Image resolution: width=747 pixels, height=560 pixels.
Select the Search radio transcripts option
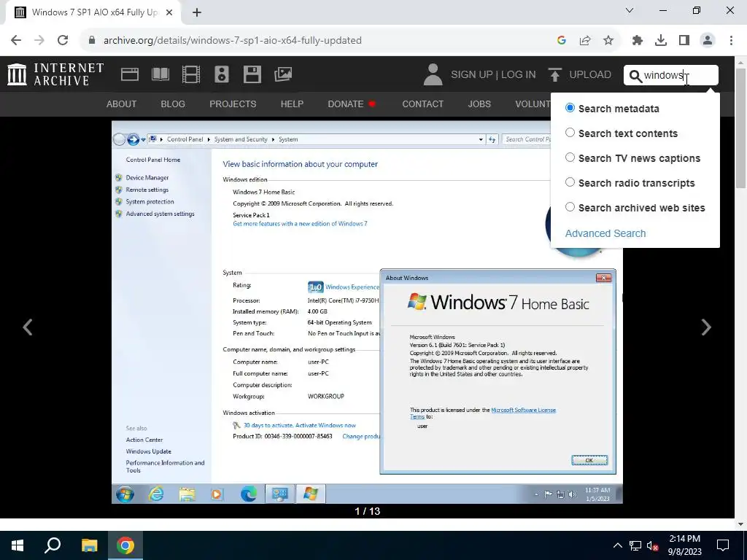[x=570, y=182]
